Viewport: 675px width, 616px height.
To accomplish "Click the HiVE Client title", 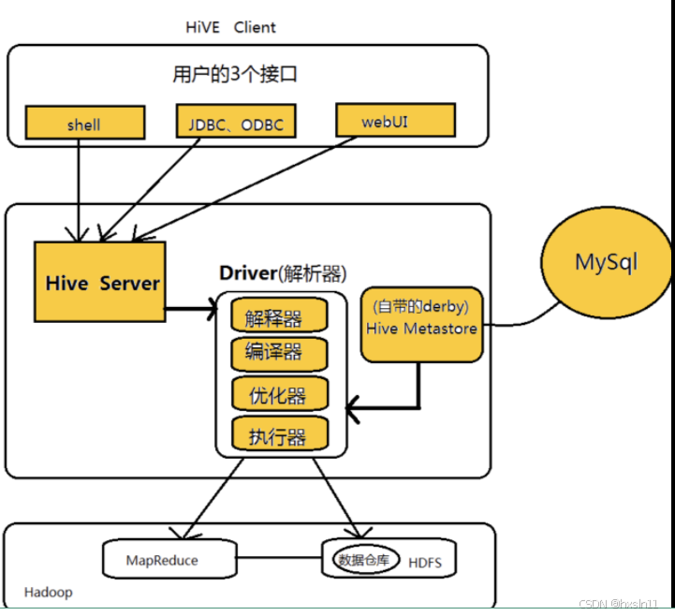I will coord(230,27).
